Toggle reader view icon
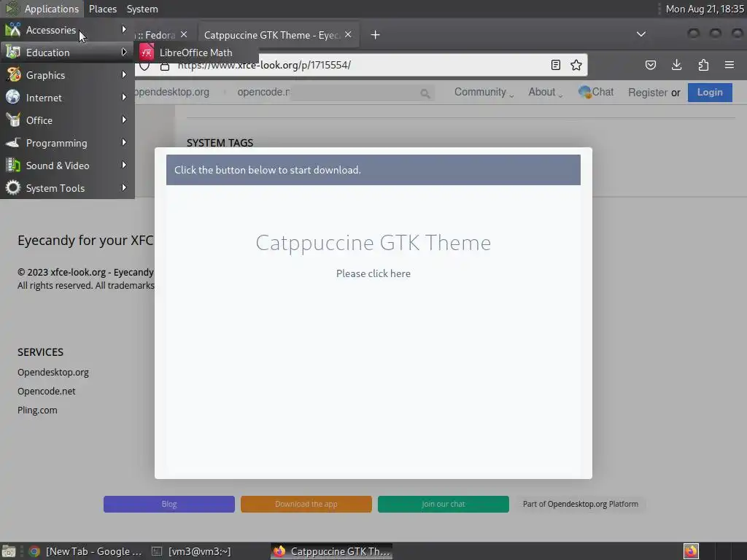This screenshot has width=747, height=560. point(555,65)
